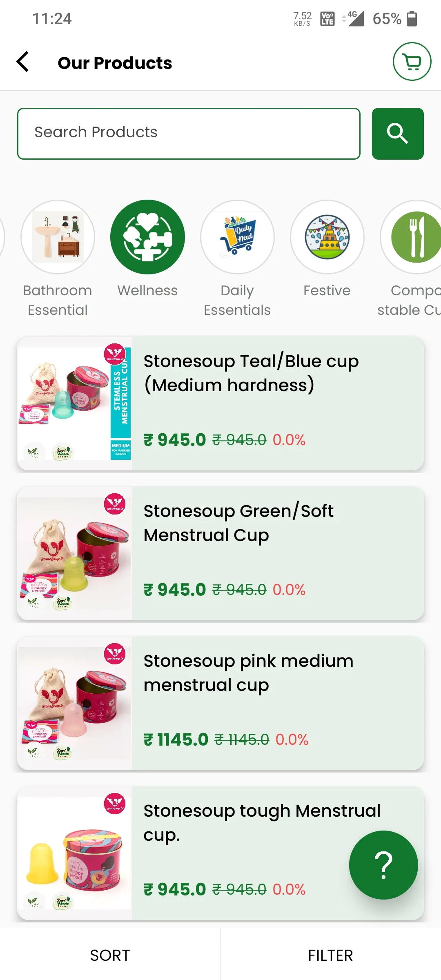Tap the battery status indicator
441x980 pixels.
(x=412, y=18)
